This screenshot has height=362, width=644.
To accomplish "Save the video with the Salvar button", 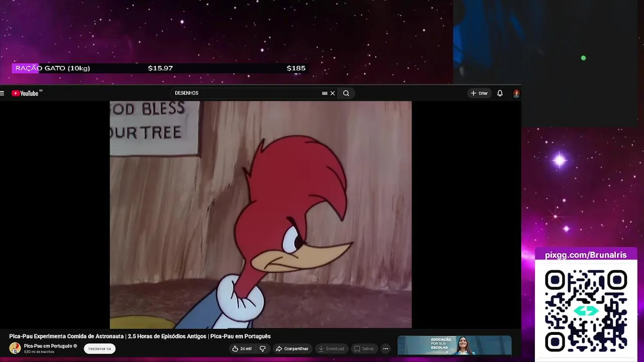I will (364, 348).
